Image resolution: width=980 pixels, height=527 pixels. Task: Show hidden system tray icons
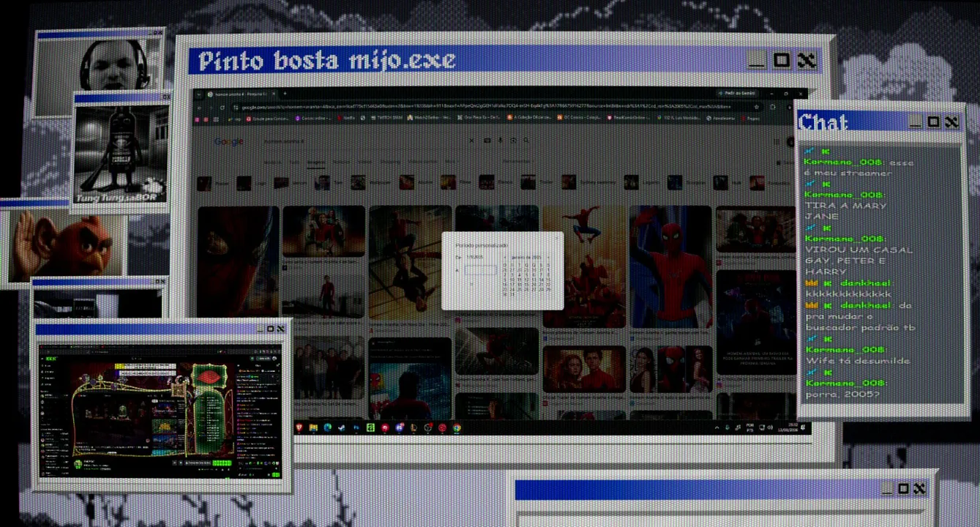pos(716,427)
